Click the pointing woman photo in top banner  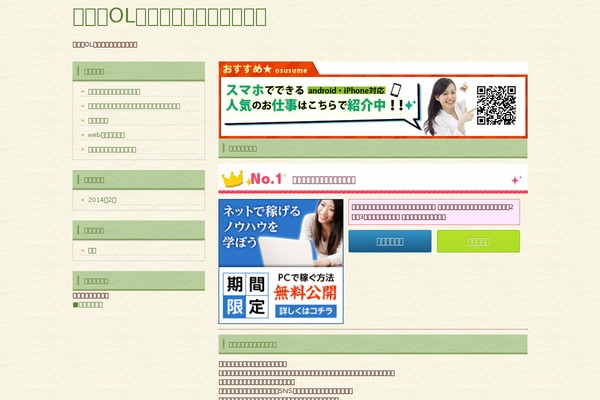(448, 106)
